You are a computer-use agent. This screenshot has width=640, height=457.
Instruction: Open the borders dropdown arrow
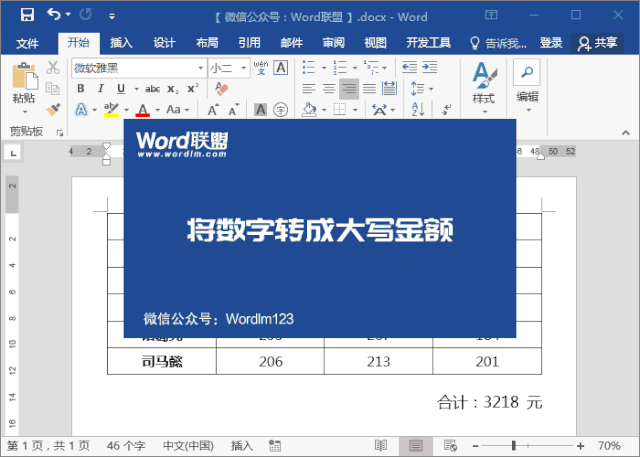tap(355, 110)
